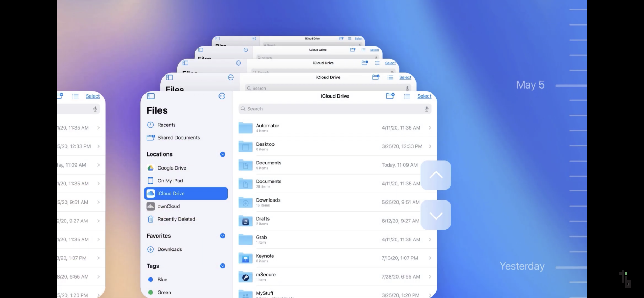Click the chevron on the Keynote row
Viewport: 644px width, 298px height.
coord(430,258)
